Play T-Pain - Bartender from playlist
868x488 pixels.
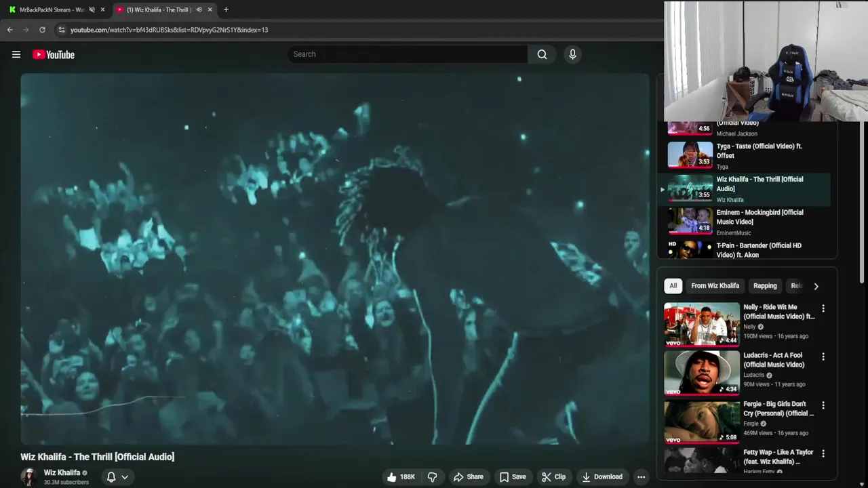coord(744,249)
